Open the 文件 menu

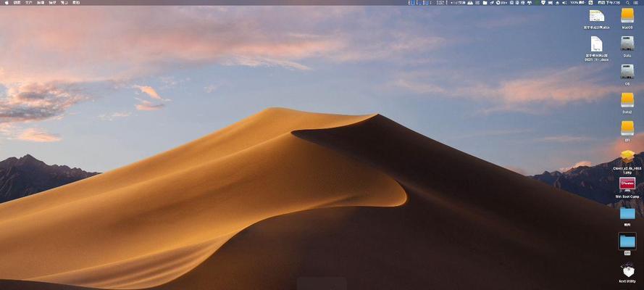click(x=28, y=2)
